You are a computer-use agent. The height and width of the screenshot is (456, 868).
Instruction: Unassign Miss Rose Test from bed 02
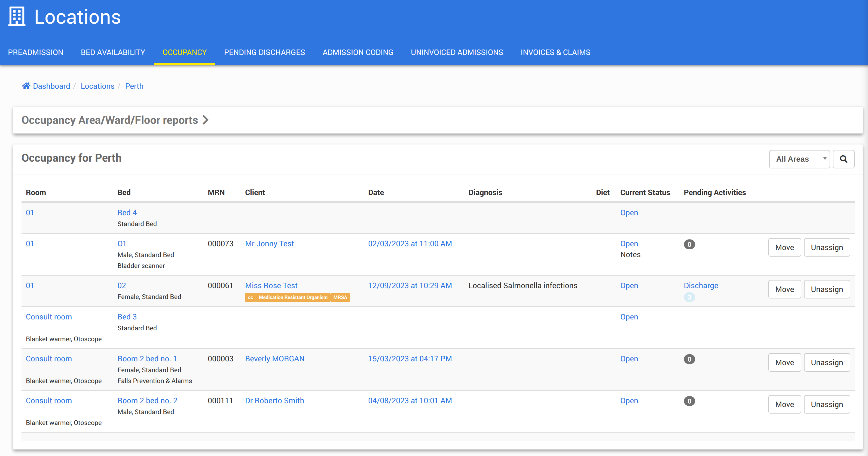pyautogui.click(x=827, y=289)
